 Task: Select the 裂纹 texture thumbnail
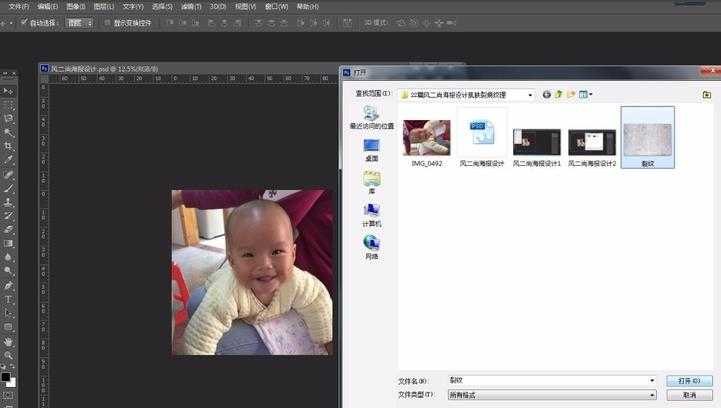(x=647, y=138)
